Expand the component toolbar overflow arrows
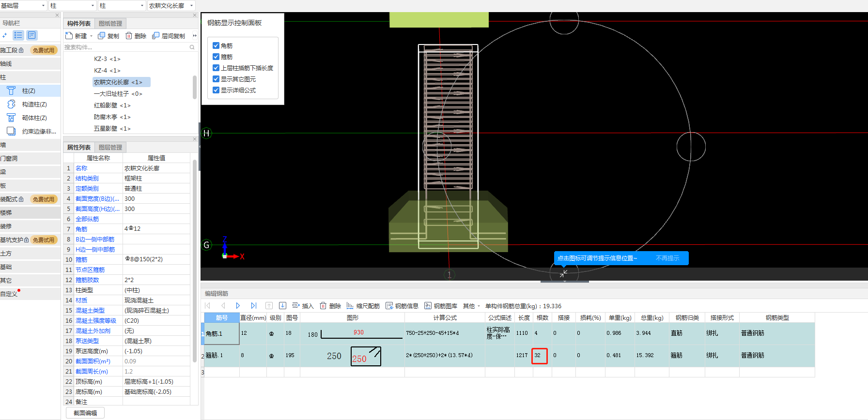The width and height of the screenshot is (868, 420). pyautogui.click(x=195, y=36)
